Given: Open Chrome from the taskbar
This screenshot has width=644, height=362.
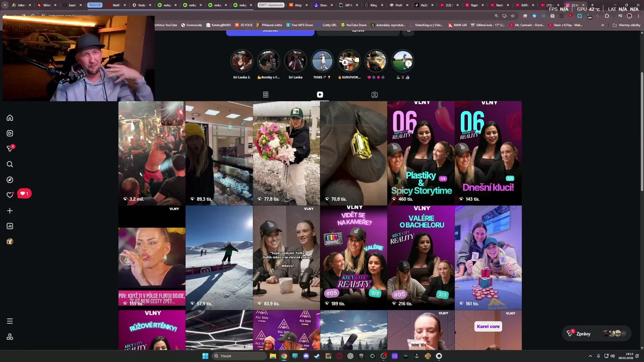Looking at the screenshot, I should [x=284, y=356].
